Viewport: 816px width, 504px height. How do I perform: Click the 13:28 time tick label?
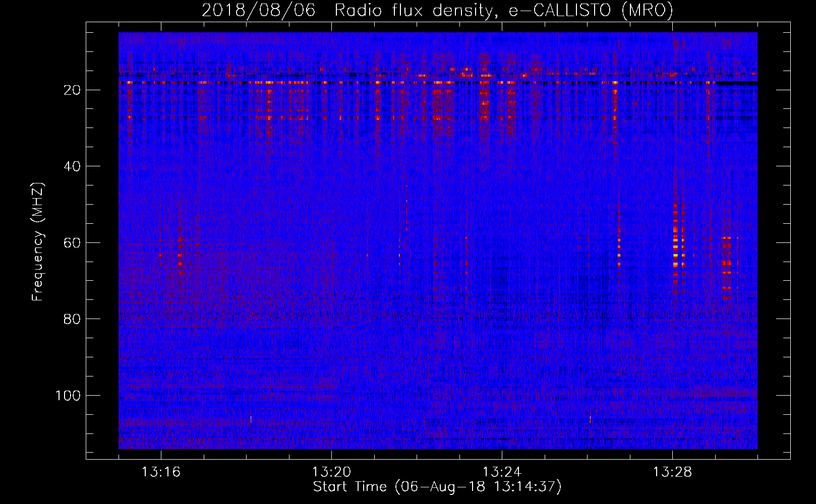tap(672, 472)
